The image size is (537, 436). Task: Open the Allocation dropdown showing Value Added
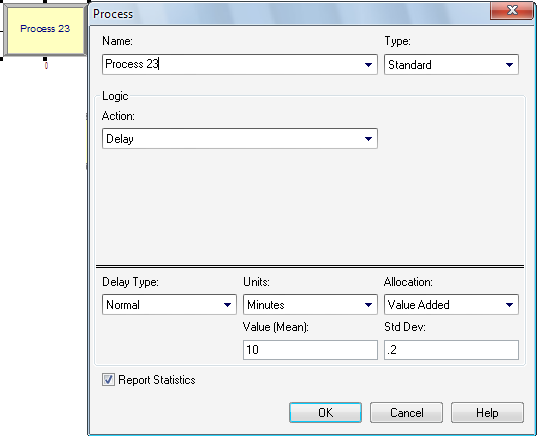click(x=451, y=304)
